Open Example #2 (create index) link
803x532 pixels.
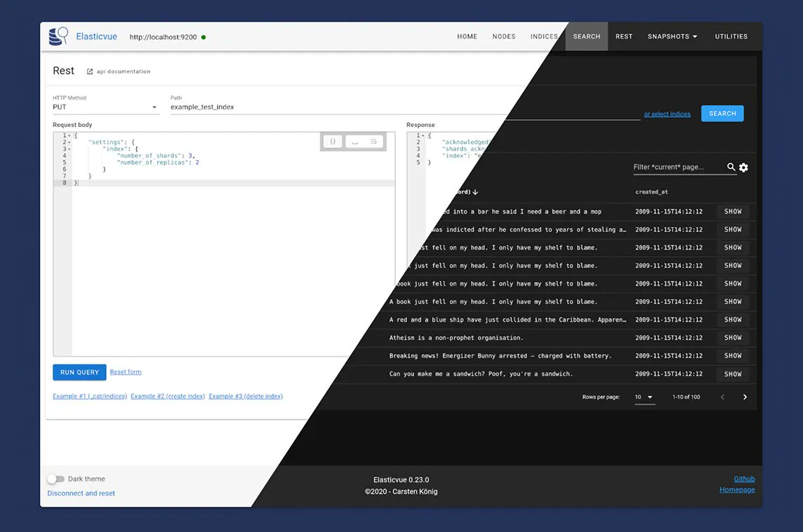click(168, 397)
